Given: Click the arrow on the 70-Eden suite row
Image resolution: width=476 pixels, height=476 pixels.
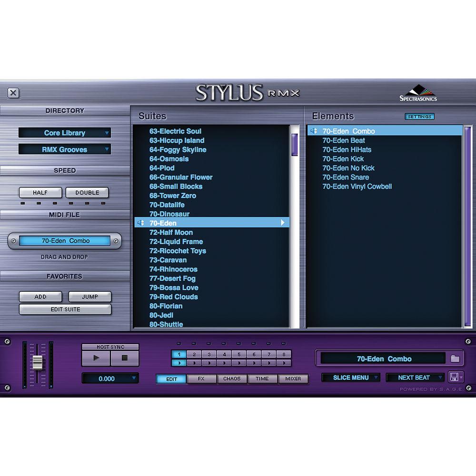Looking at the screenshot, I should point(282,223).
